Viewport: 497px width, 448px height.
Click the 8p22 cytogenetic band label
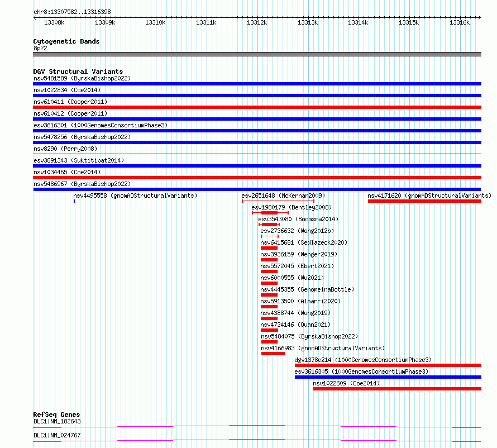(x=40, y=48)
